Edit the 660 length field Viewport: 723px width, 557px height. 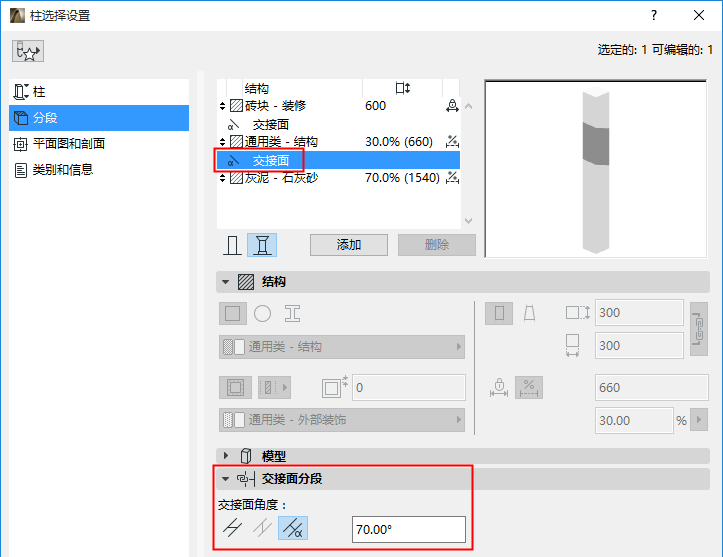click(x=651, y=387)
